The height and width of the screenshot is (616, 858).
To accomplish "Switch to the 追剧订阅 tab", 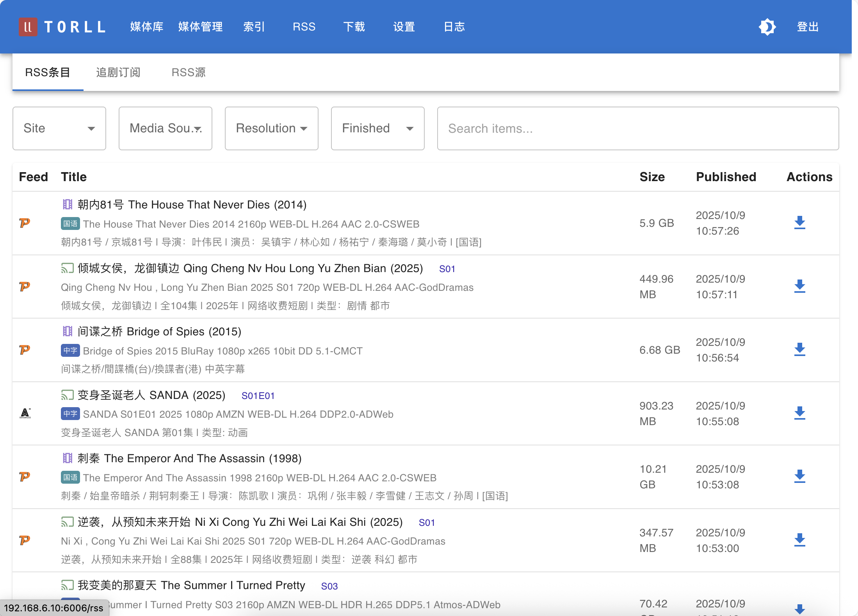I will click(118, 73).
